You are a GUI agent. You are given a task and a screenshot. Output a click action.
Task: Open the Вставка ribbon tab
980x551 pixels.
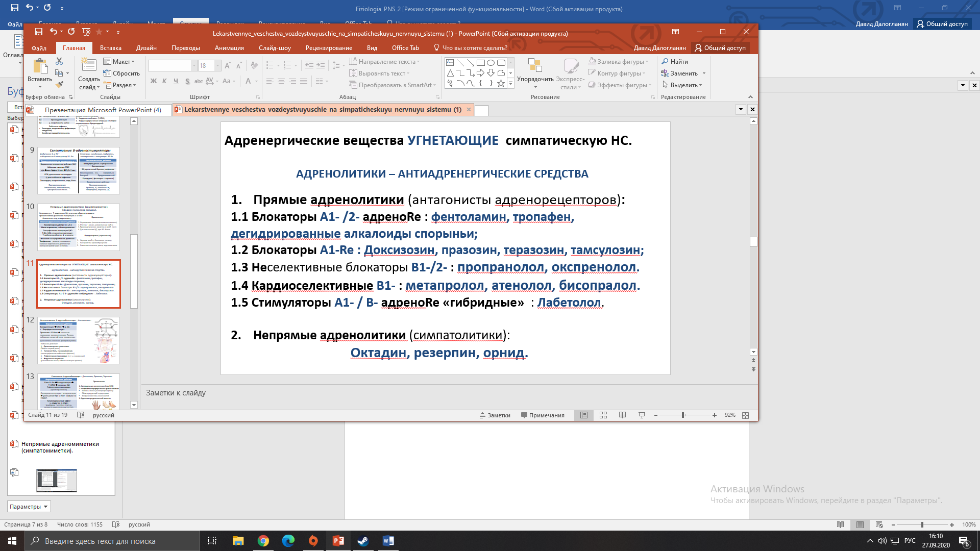click(111, 48)
